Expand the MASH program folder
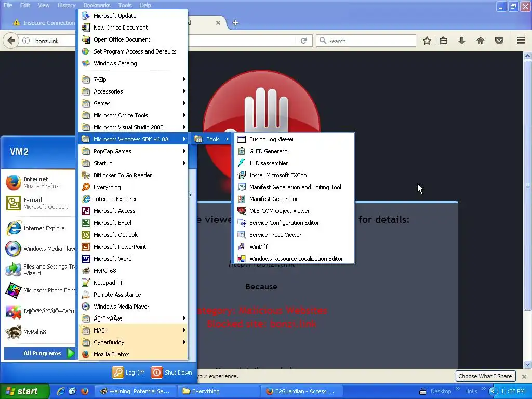 click(133, 330)
